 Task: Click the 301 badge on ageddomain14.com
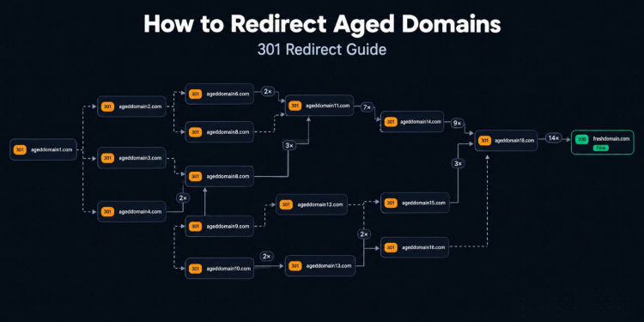[x=391, y=122]
